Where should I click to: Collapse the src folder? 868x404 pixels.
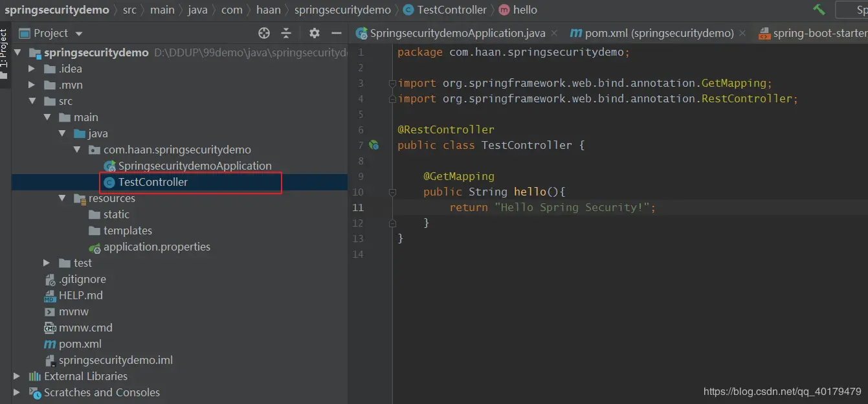tap(32, 101)
